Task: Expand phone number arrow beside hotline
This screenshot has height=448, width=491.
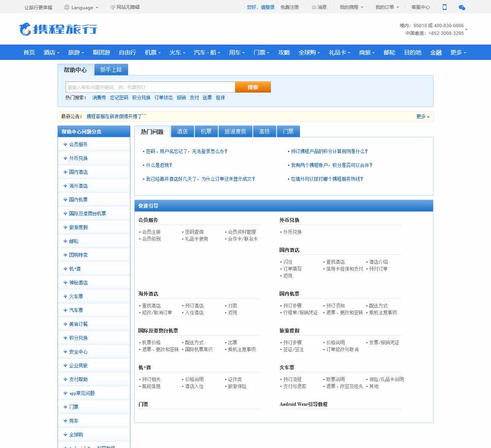Action: [x=466, y=30]
